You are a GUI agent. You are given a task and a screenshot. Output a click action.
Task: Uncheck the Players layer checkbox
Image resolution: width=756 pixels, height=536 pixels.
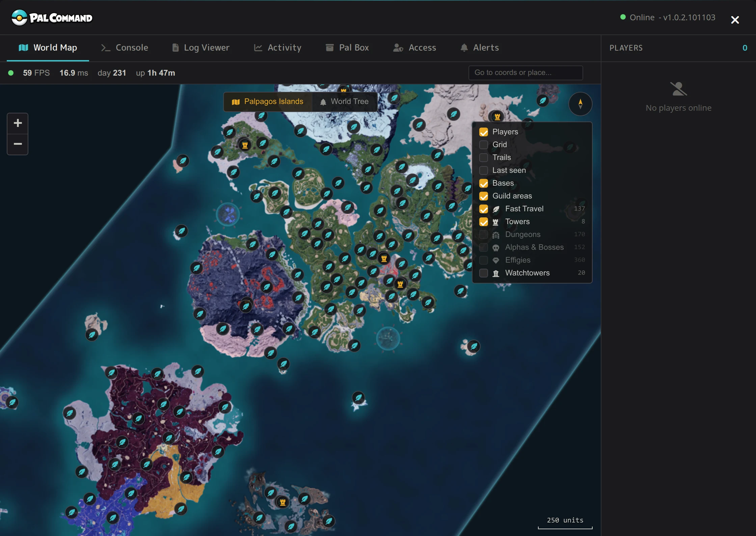(x=484, y=132)
